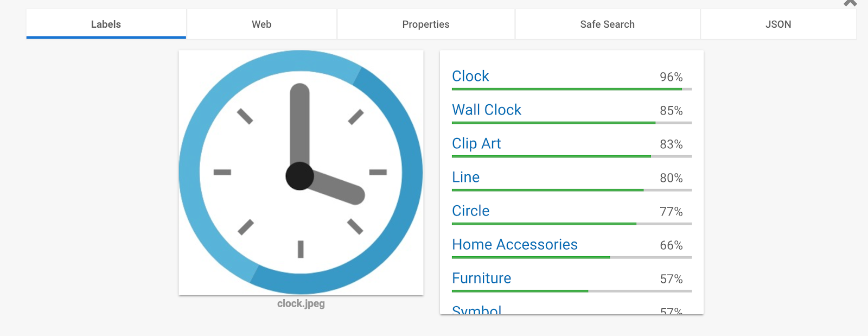868x336 pixels.
Task: Open the Web tab
Action: pos(261,24)
